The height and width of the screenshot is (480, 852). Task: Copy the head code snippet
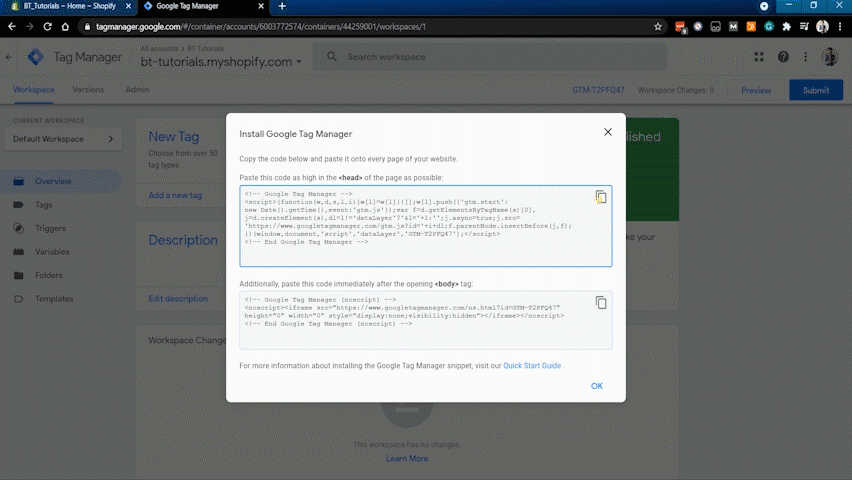click(x=600, y=197)
